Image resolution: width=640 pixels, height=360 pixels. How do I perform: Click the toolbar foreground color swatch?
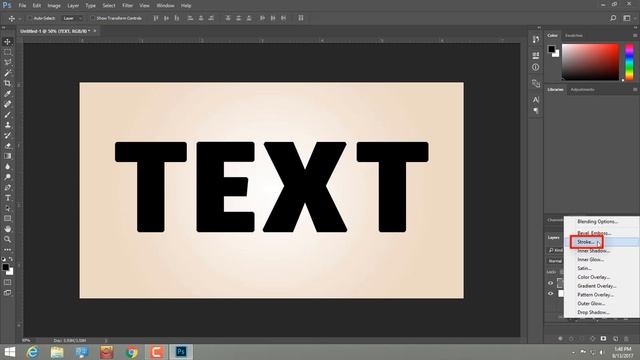point(5,267)
